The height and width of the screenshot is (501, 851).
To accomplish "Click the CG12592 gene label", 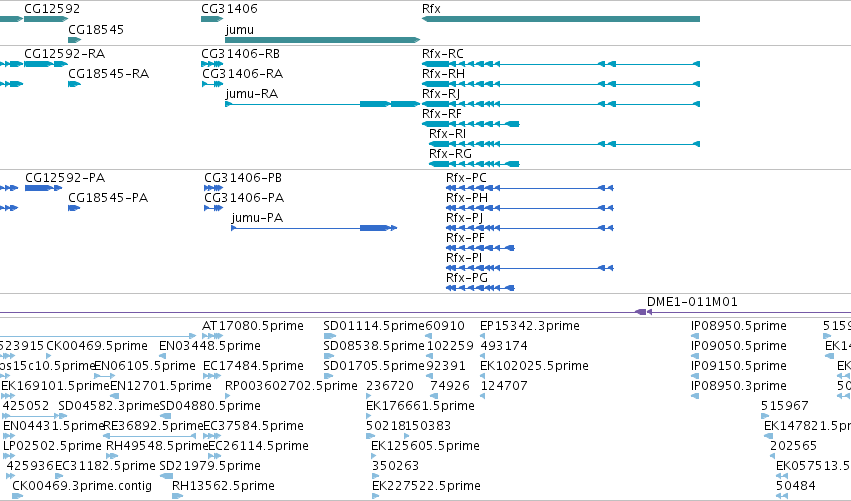I will click(52, 9).
